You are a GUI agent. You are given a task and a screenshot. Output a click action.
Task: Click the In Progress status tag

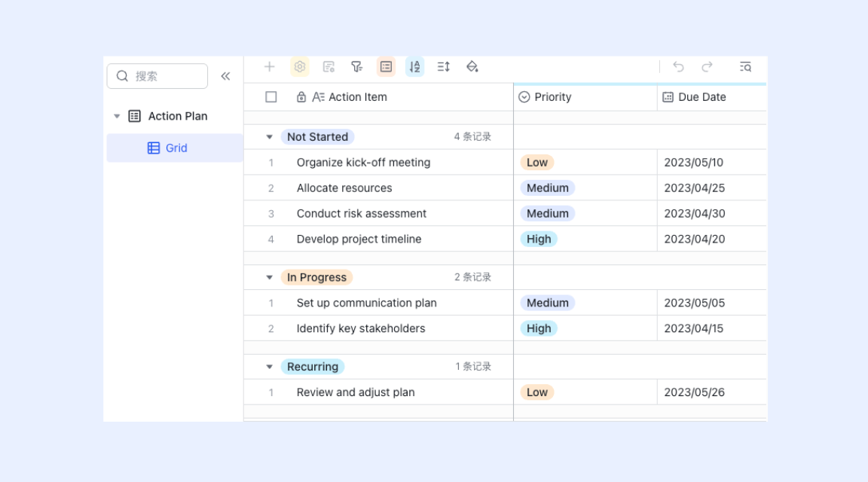(x=316, y=277)
